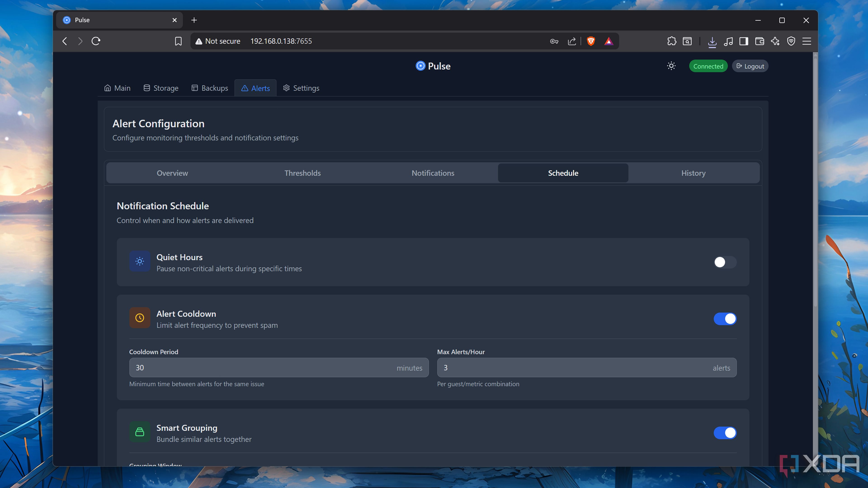Reload the page

click(96, 41)
